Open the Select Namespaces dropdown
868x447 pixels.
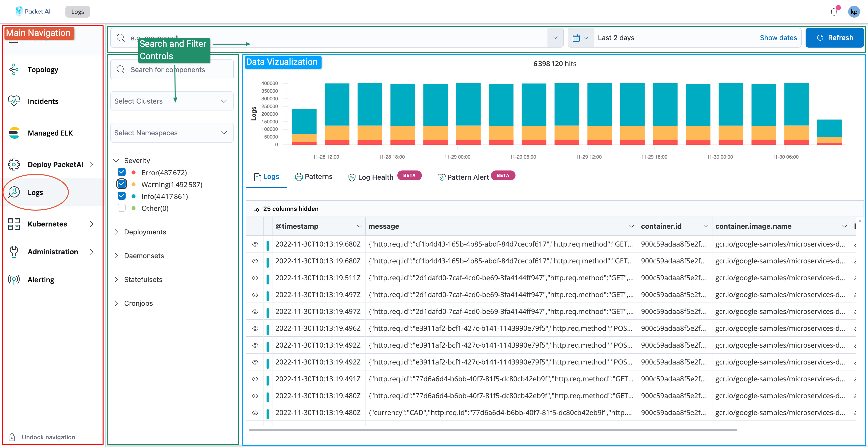pyautogui.click(x=172, y=133)
